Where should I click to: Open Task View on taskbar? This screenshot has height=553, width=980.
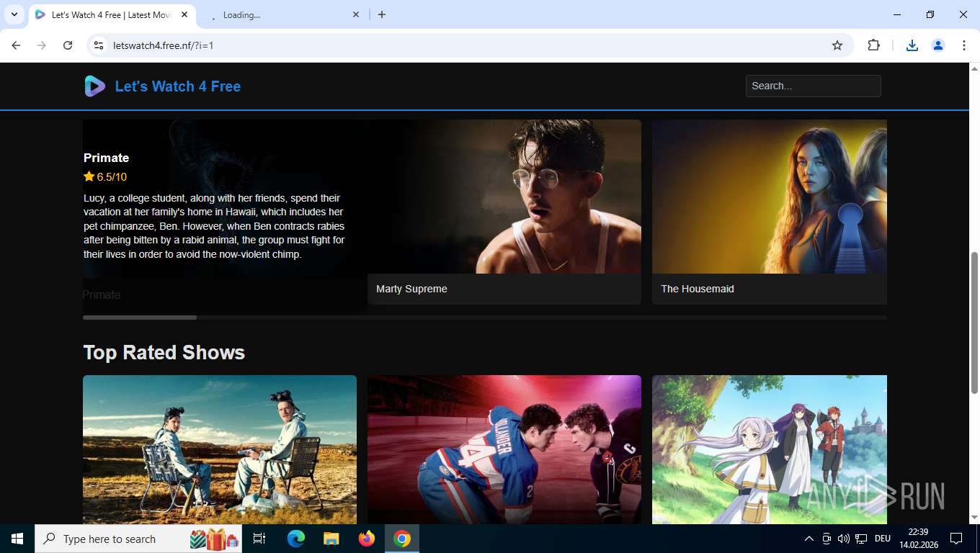point(259,539)
